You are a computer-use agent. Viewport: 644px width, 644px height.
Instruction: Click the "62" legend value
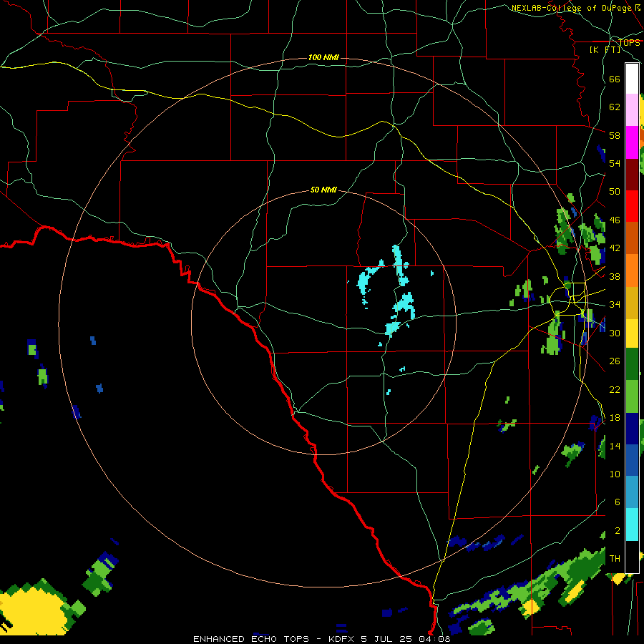(615, 107)
